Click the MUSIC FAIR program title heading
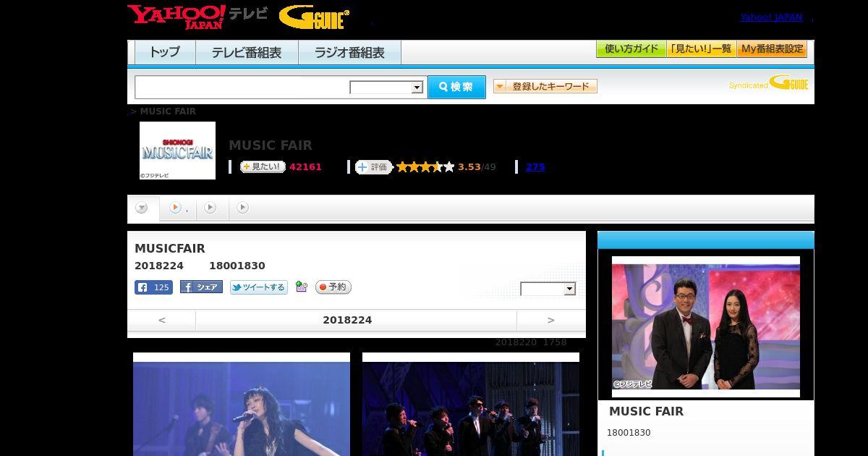 pos(271,145)
